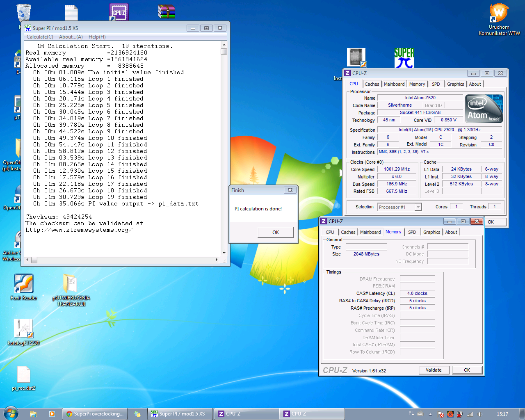
Task: Open the Uruchom Komunikator WTW shortcut
Action: [x=499, y=20]
